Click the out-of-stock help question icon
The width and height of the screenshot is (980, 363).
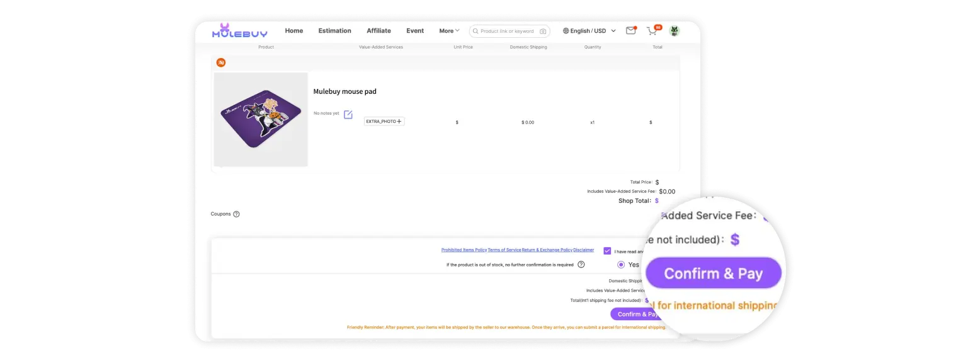click(581, 265)
